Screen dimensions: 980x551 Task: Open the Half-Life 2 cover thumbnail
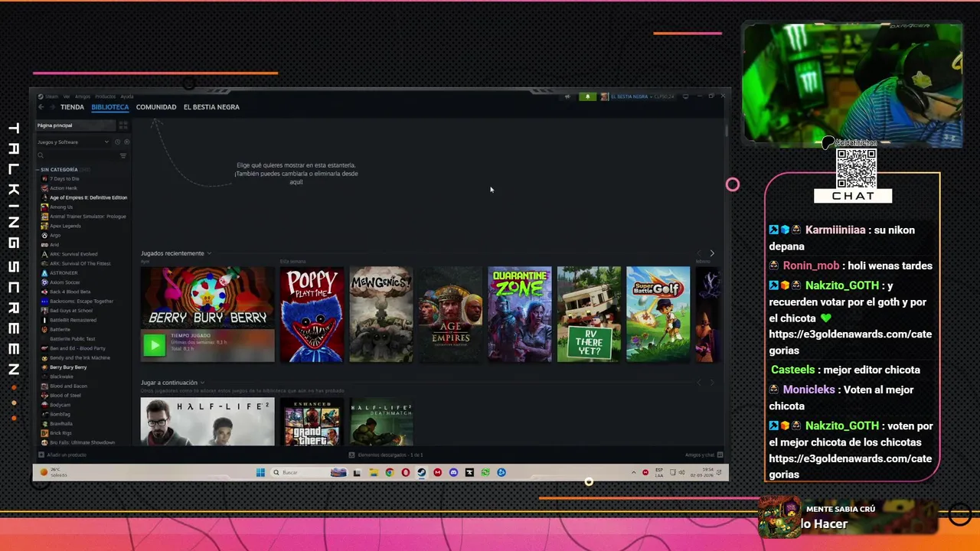(x=207, y=422)
